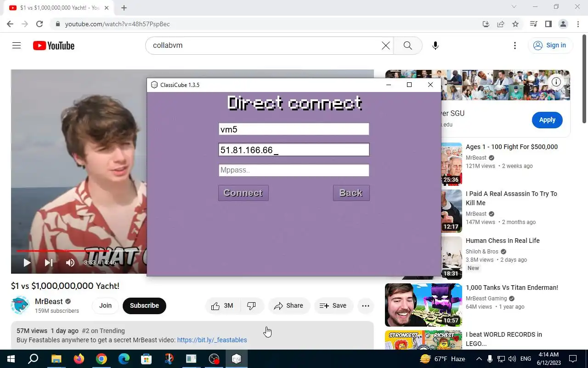The image size is (588, 368).
Task: Open YouTube settings three-dot menu
Action: click(515, 46)
